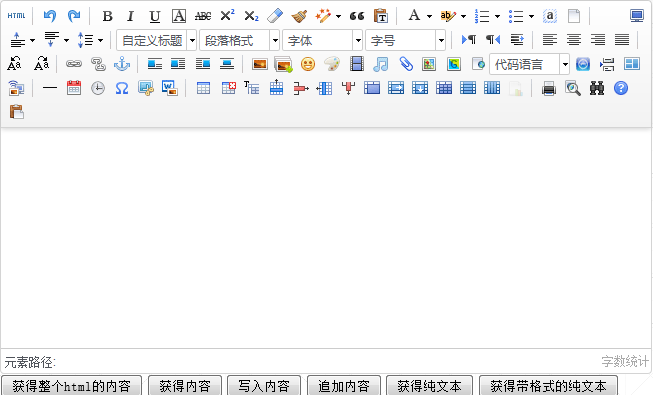Open the font color picker arrow

click(x=429, y=17)
